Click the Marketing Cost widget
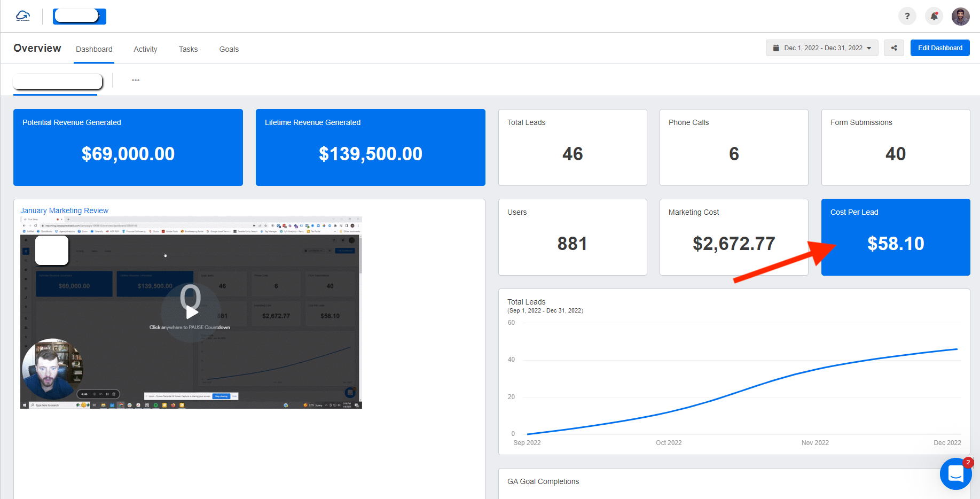 733,237
